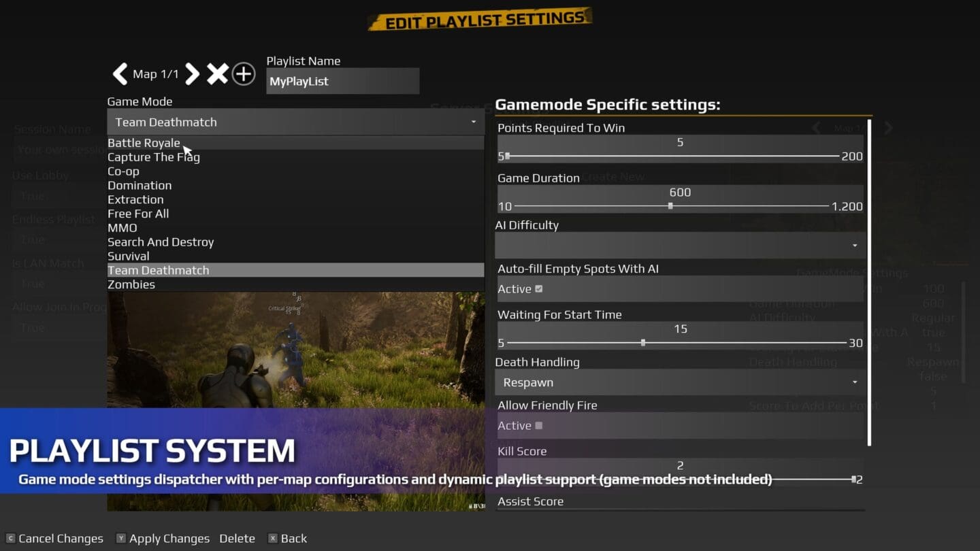Remove current map with X icon

point(217,73)
